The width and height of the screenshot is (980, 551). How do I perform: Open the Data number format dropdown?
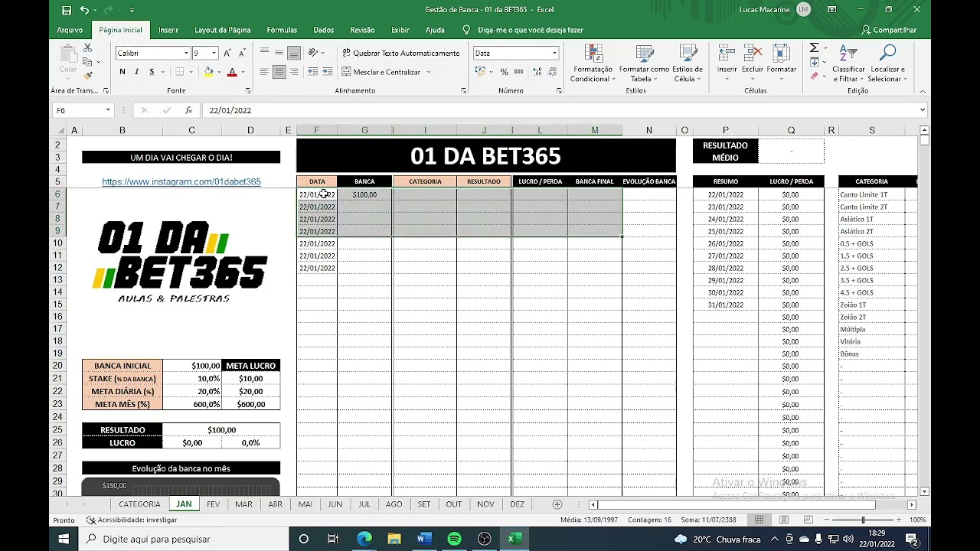(554, 53)
